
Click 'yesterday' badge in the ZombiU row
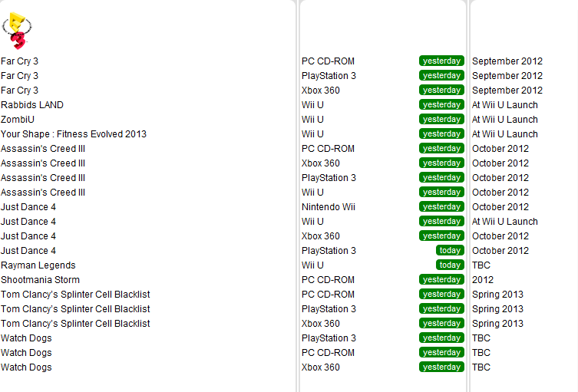441,120
